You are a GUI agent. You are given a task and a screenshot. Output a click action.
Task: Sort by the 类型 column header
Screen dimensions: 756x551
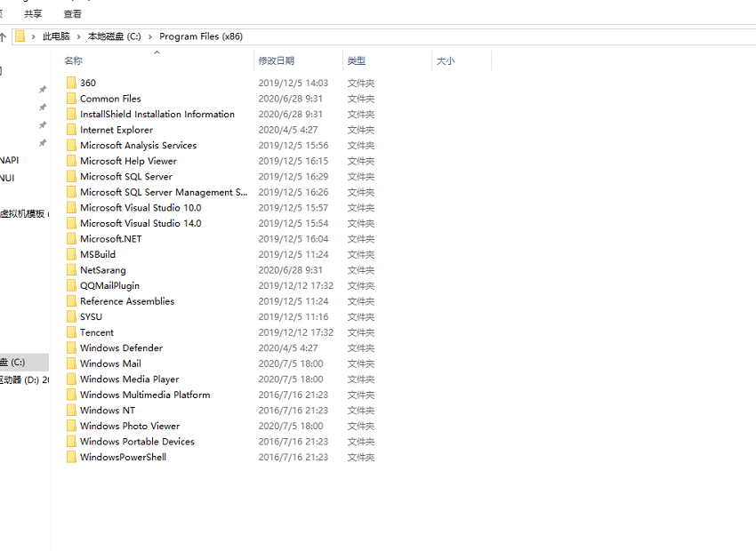tap(357, 60)
